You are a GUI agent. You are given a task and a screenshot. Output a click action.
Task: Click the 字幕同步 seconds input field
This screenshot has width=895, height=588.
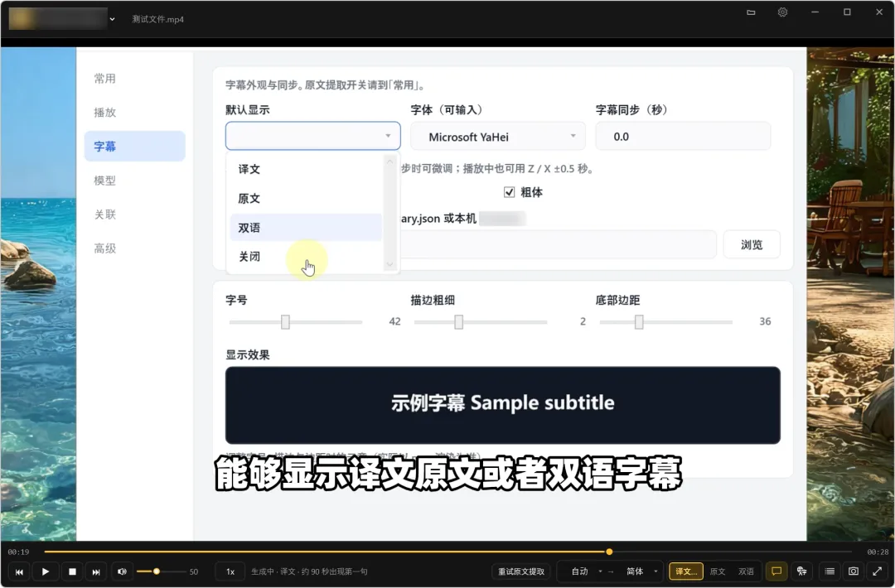(x=683, y=137)
